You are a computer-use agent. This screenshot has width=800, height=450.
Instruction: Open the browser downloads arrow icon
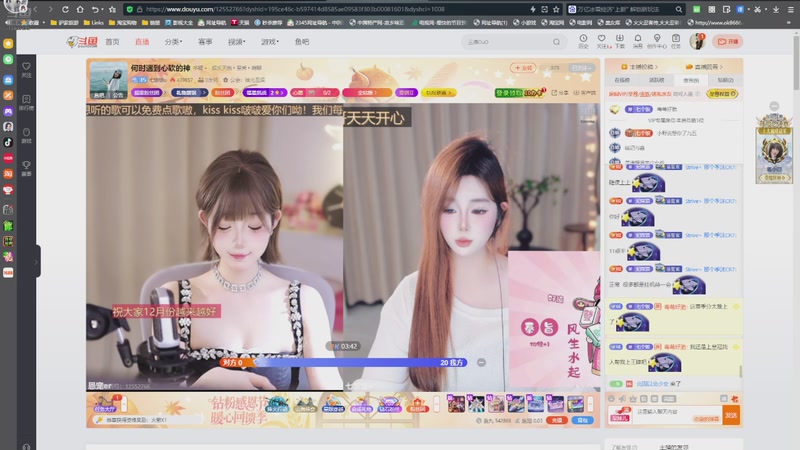coord(776,9)
